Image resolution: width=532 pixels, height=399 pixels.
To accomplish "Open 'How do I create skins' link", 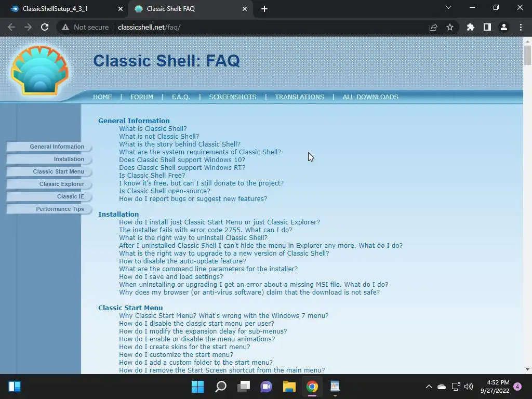I will [184, 347].
